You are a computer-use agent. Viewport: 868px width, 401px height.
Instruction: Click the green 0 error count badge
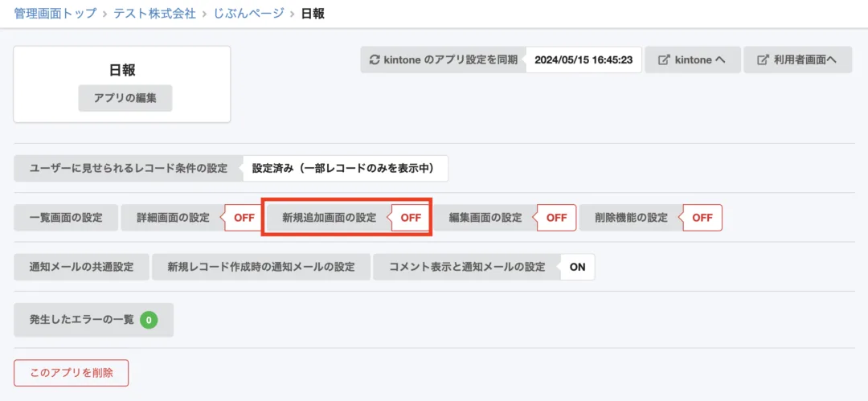[x=149, y=320]
